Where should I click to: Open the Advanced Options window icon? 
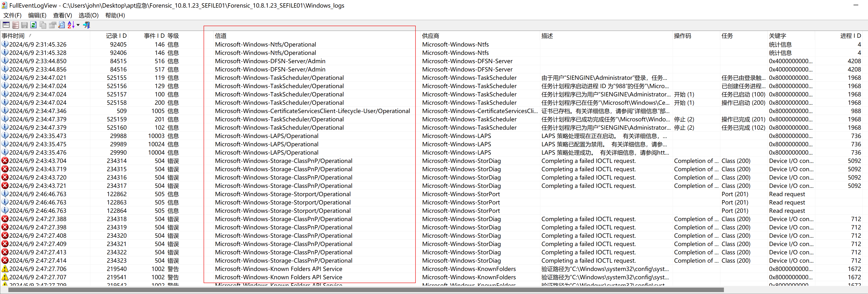pos(6,25)
